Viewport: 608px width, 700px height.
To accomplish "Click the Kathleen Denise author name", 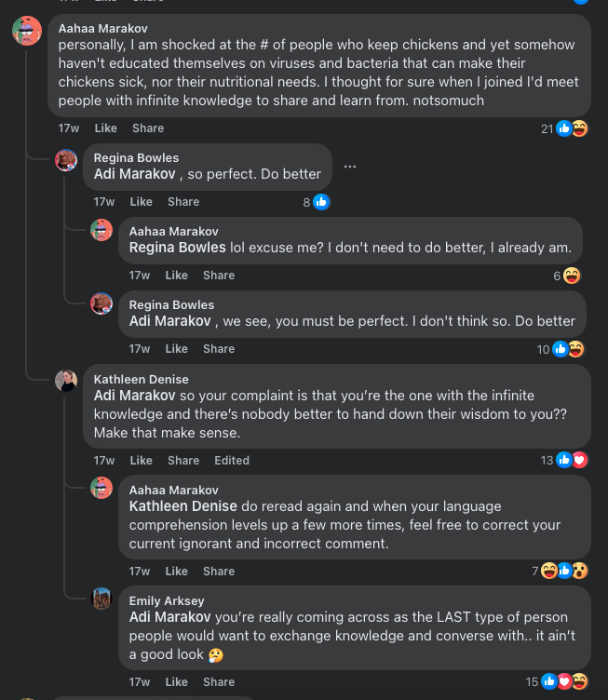I will coord(142,379).
